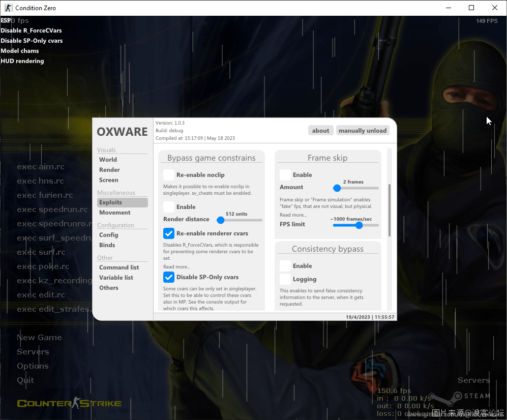Open the Command list page
Viewport: 507px width, 420px height.
pyautogui.click(x=119, y=268)
